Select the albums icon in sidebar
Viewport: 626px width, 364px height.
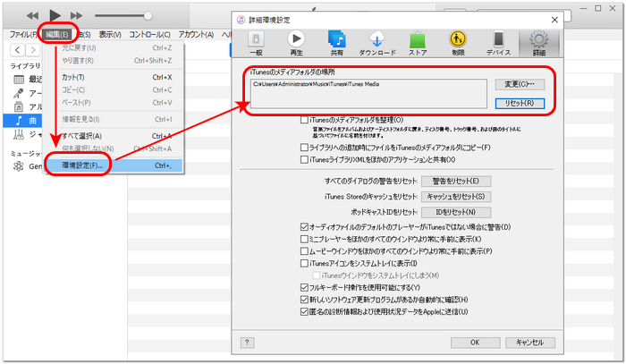(x=19, y=107)
